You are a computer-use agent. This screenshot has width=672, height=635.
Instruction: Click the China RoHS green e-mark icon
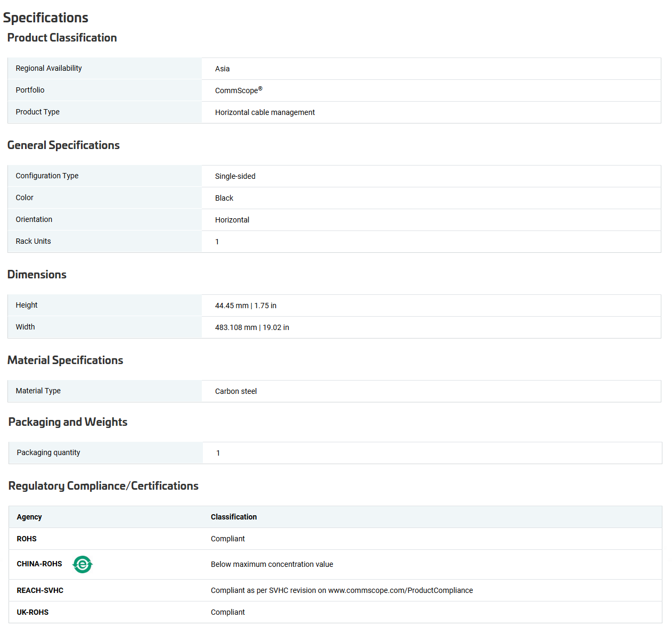click(x=83, y=564)
